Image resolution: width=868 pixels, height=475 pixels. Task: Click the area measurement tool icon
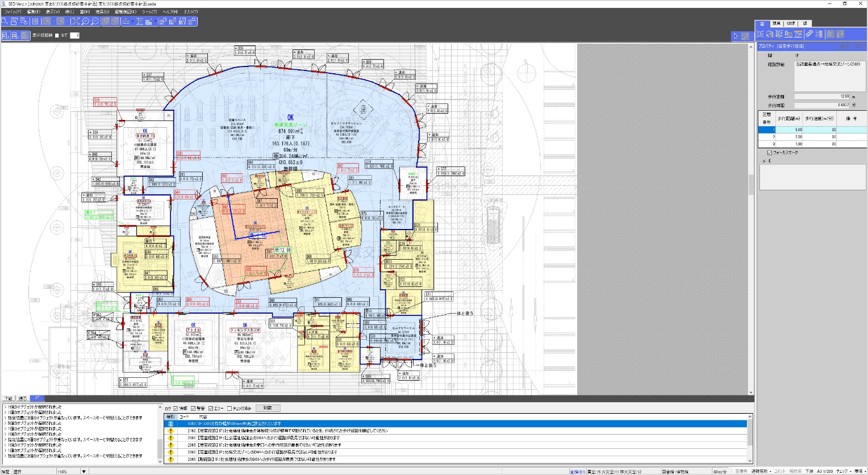click(148, 21)
